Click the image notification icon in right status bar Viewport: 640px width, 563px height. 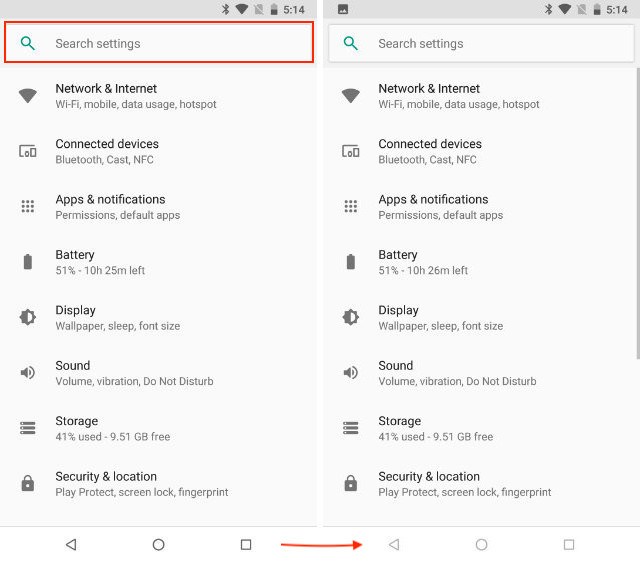tap(343, 9)
